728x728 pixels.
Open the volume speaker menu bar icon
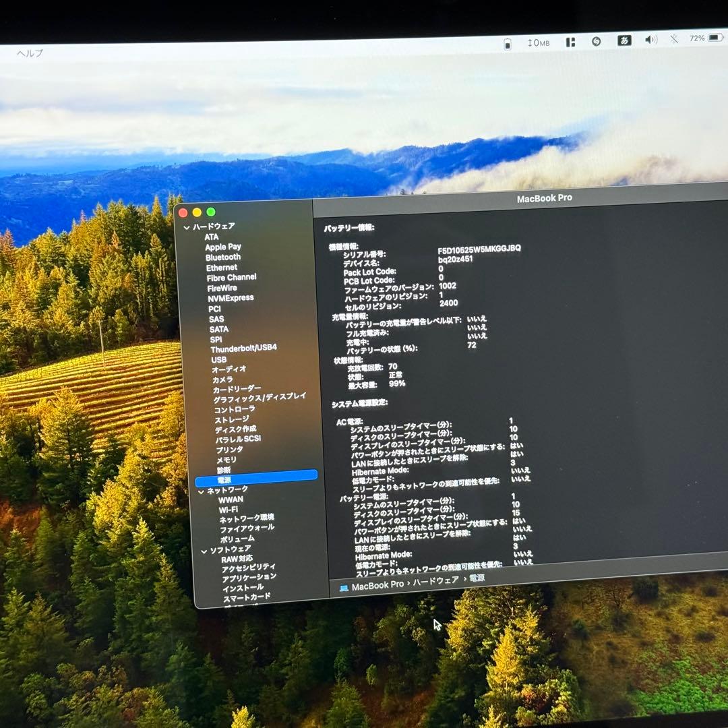[x=651, y=40]
